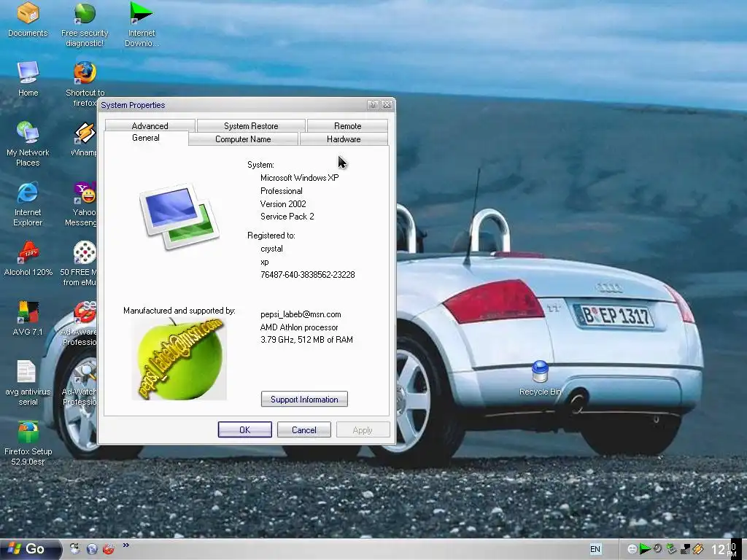Screen dimensions: 747x560
Task: Click the orange striped tray icon
Action: (698, 549)
